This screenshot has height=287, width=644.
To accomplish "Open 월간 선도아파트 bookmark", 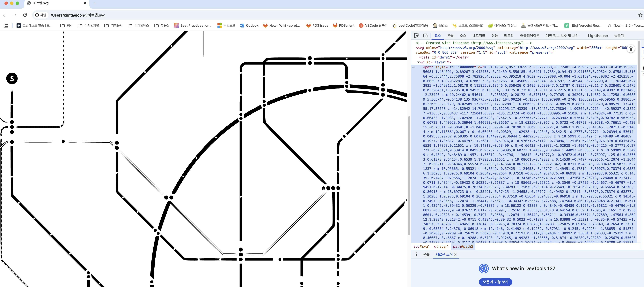I will pyautogui.click(x=539, y=26).
